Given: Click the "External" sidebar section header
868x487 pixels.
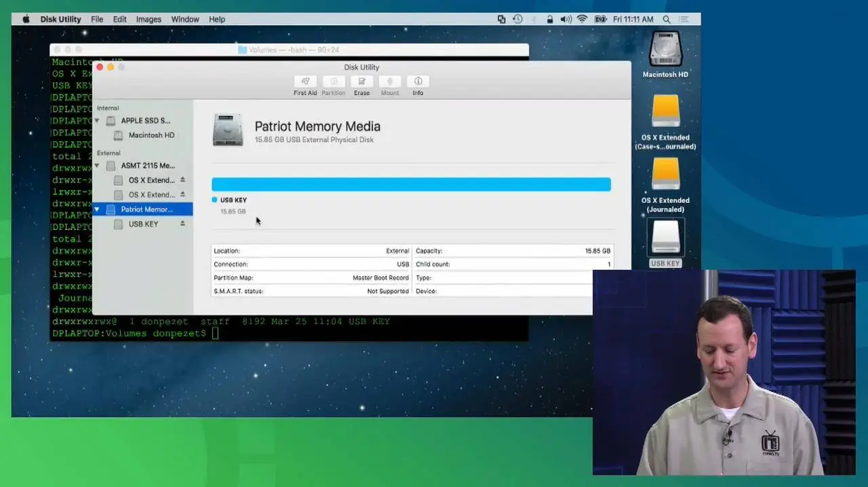Looking at the screenshot, I should [x=108, y=153].
